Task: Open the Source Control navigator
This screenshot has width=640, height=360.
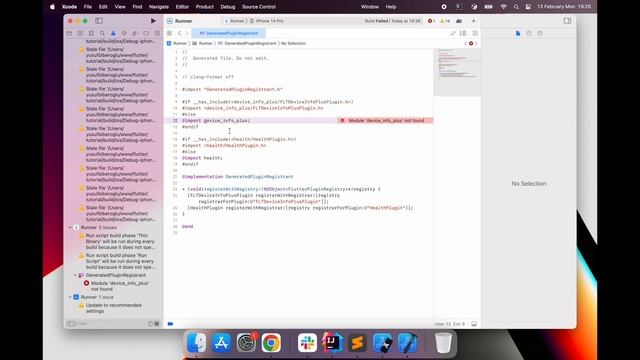Action: 80,33
